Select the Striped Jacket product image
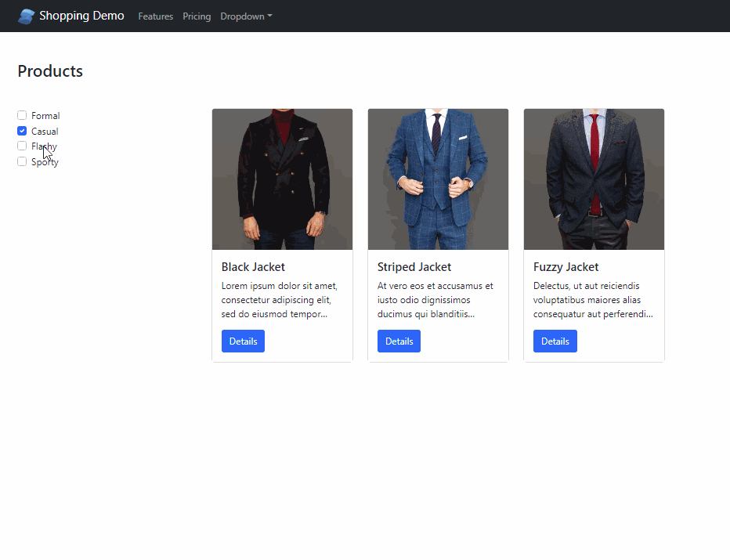The image size is (730, 560). pos(438,179)
